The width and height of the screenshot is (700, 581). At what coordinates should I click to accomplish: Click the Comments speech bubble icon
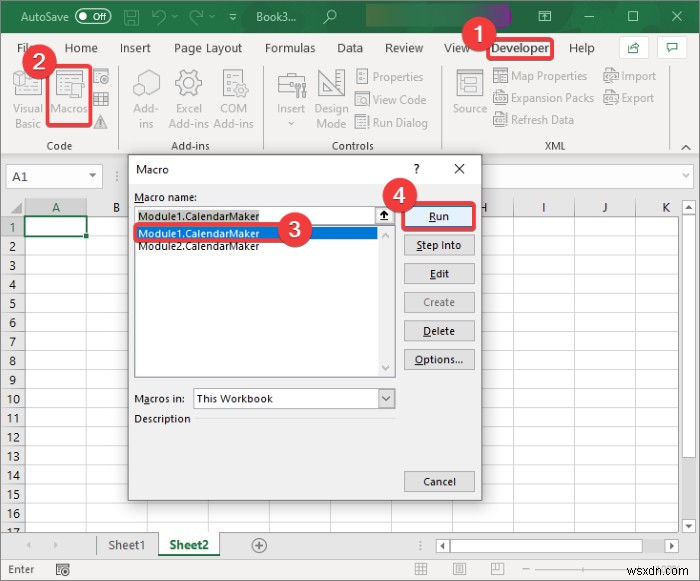pos(672,48)
